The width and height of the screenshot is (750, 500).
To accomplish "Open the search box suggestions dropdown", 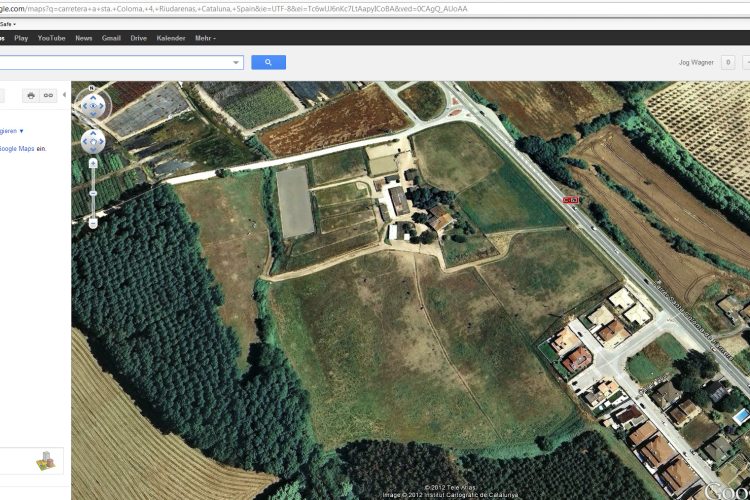I will [237, 62].
